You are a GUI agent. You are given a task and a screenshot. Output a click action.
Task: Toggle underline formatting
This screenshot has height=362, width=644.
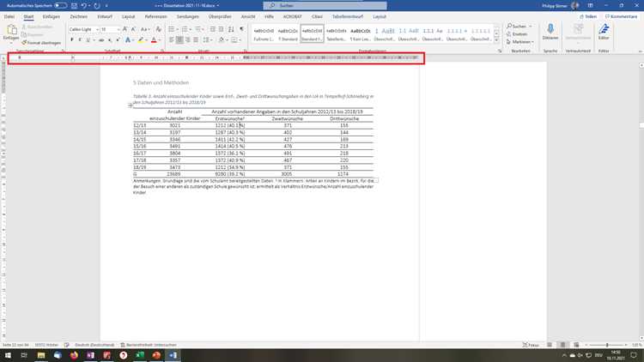tap(88, 40)
